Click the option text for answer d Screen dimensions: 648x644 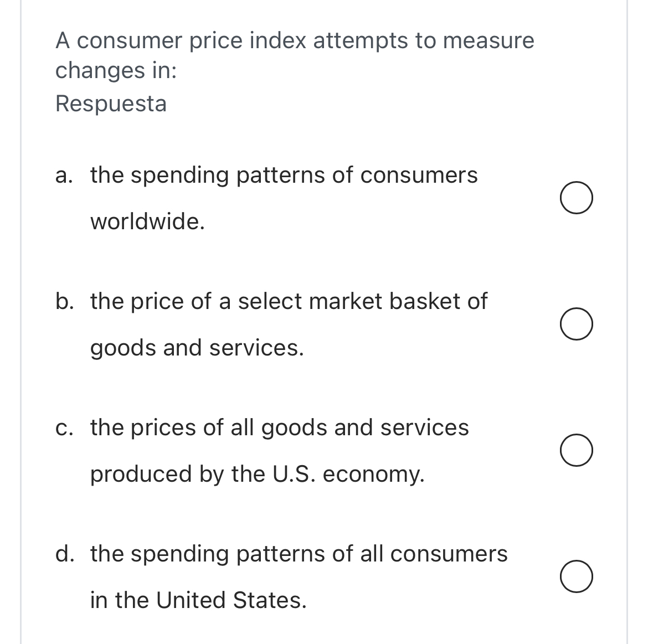point(299,554)
